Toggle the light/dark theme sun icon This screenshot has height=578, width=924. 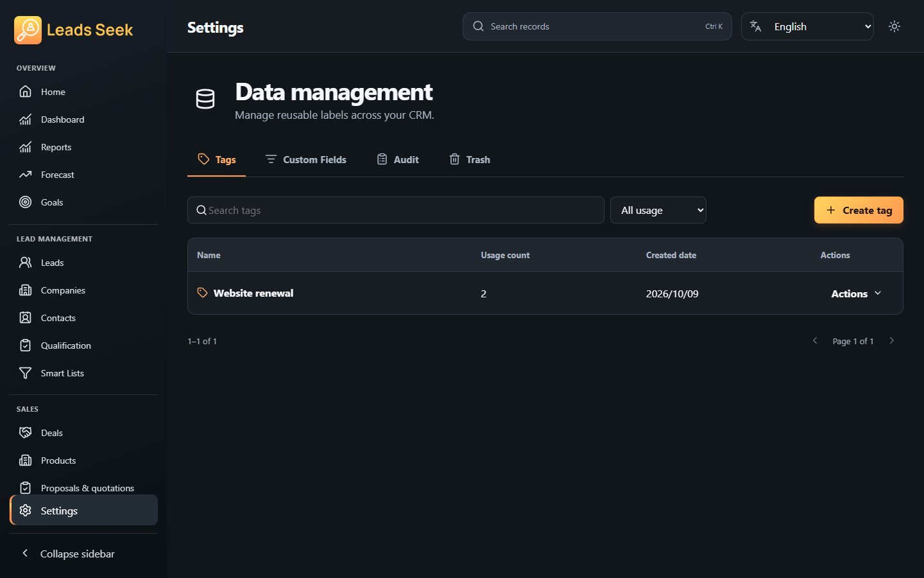894,26
